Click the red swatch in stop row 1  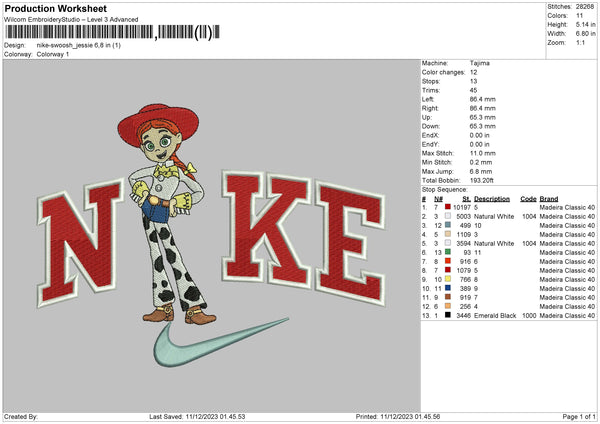click(448, 207)
